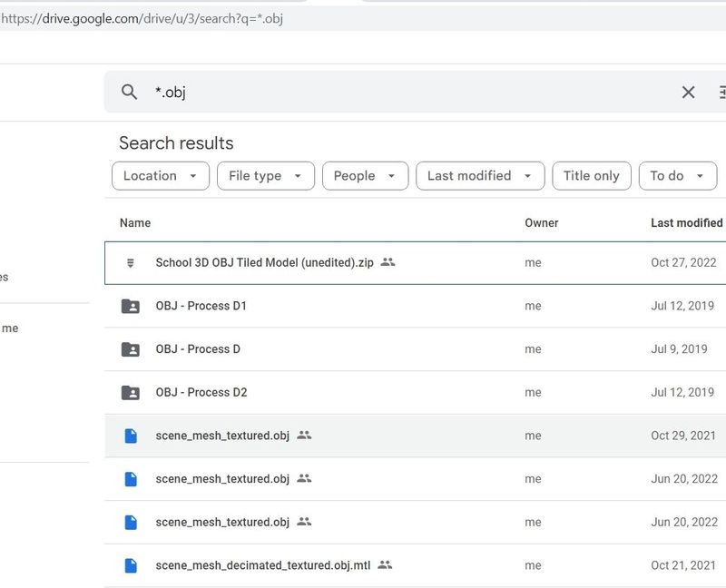This screenshot has height=588, width=726.
Task: Click the zip file icon for School 3D OBJ
Action: pyautogui.click(x=131, y=262)
